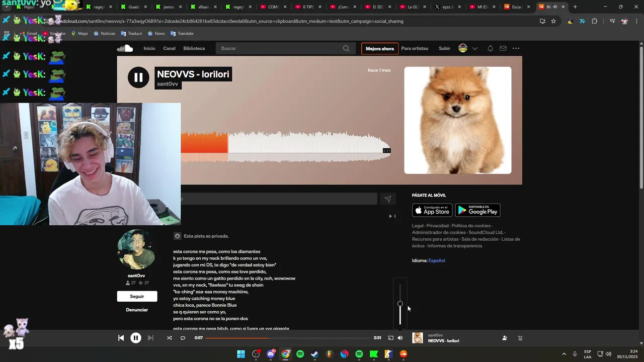Viewport: 644px width, 362px height.
Task: Toggle pause in the bottom player bar
Action: click(x=136, y=338)
